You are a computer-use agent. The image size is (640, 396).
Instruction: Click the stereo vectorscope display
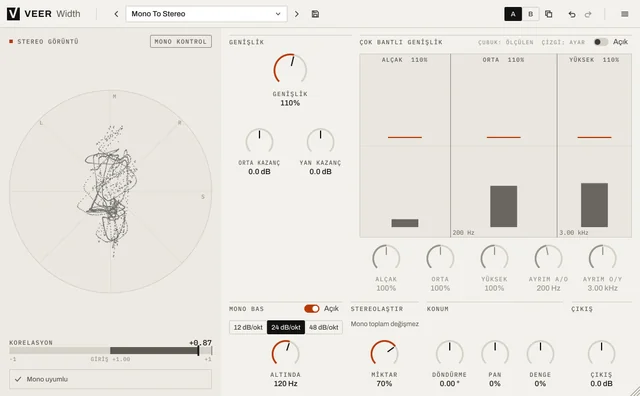111,191
